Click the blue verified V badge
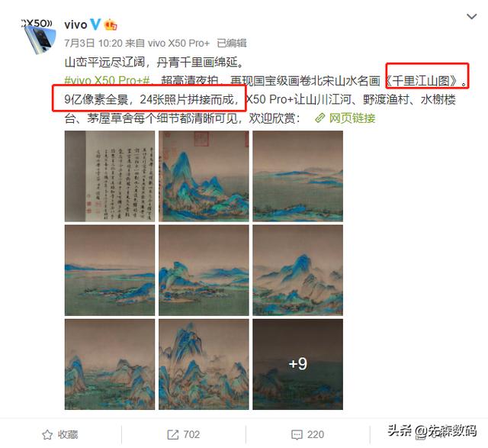This screenshot has width=488, height=448. pos(95,24)
